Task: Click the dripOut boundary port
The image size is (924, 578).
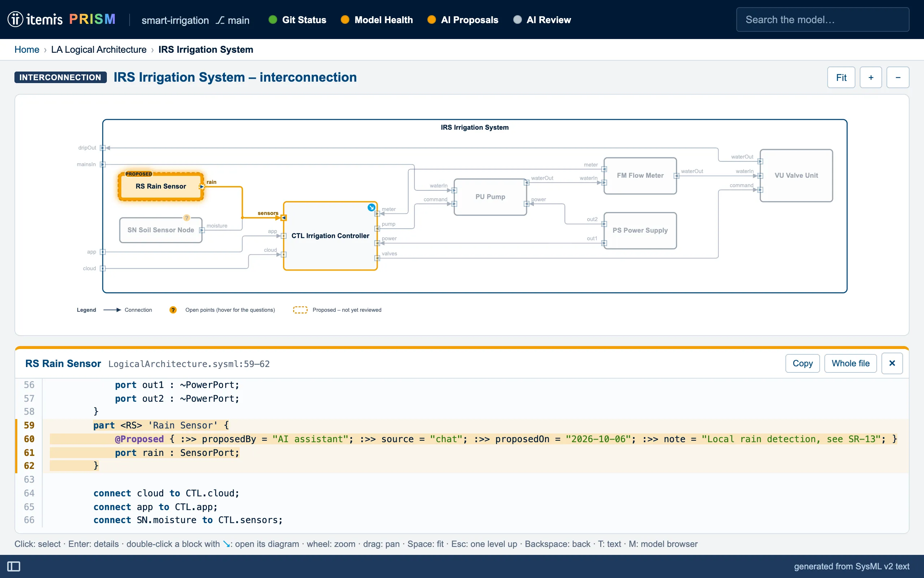Action: pos(103,148)
